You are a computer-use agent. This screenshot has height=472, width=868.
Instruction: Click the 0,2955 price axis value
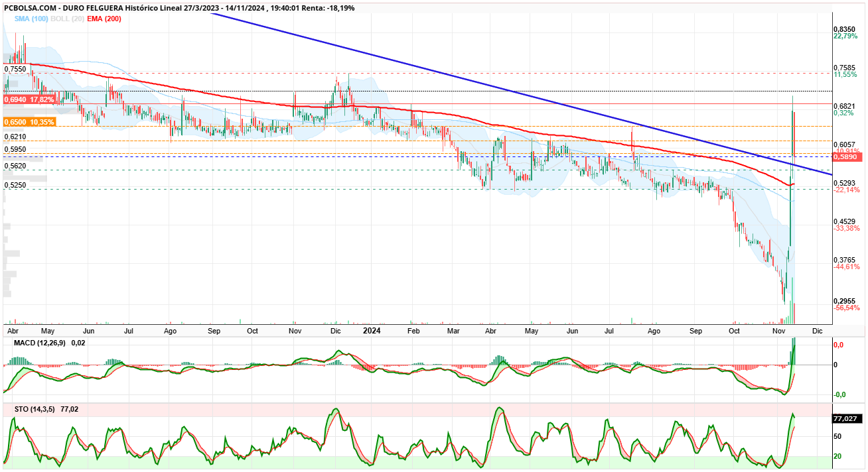[845, 301]
